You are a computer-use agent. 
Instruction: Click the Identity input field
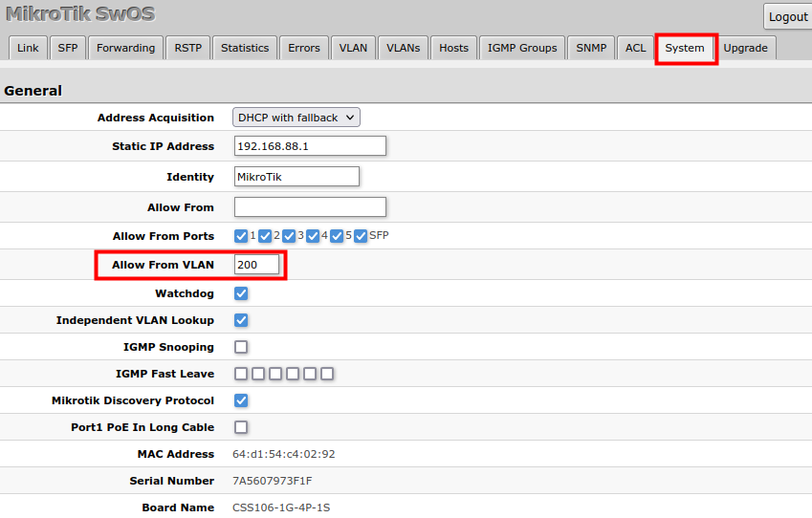[x=296, y=177]
